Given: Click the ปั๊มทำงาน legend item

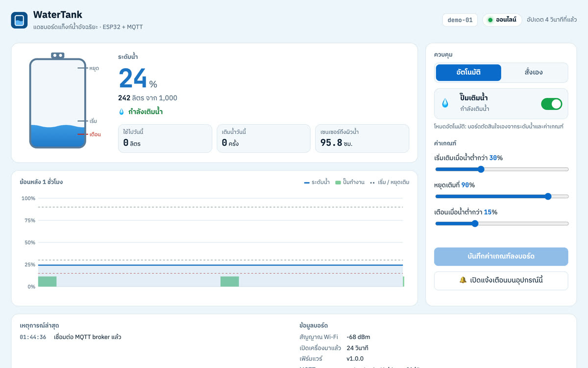Looking at the screenshot, I should coord(350,182).
